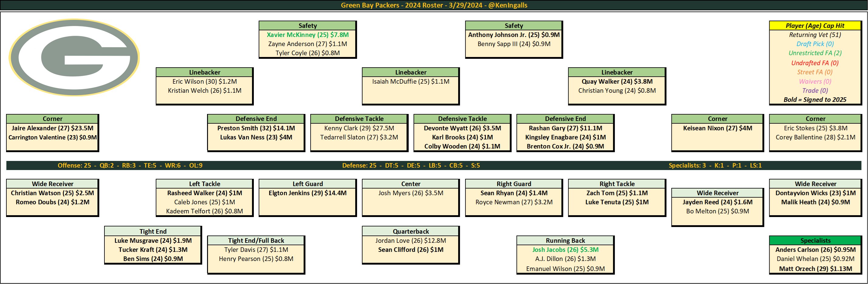Select Tucker Kraft (24) $1.3M row
This screenshot has height=284, width=868.
(x=153, y=250)
